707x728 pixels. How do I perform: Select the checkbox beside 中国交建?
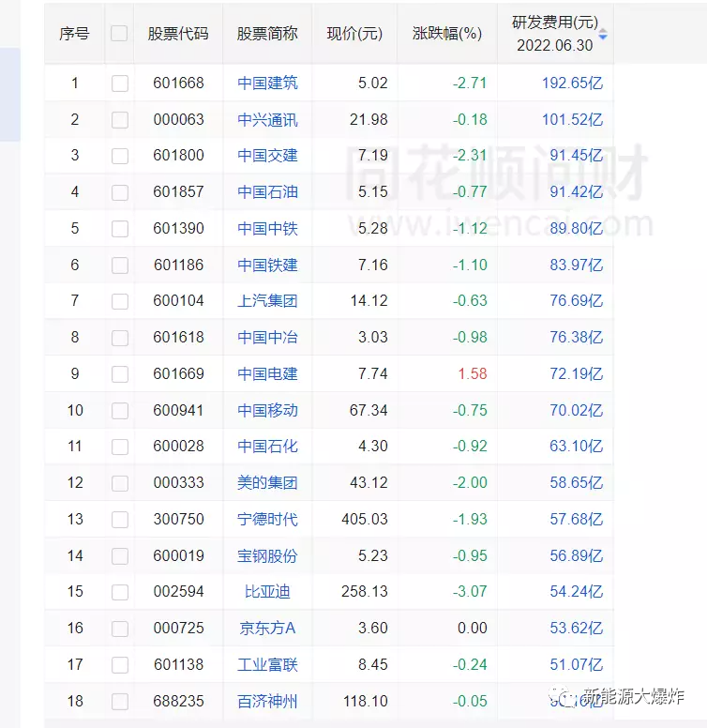click(120, 156)
